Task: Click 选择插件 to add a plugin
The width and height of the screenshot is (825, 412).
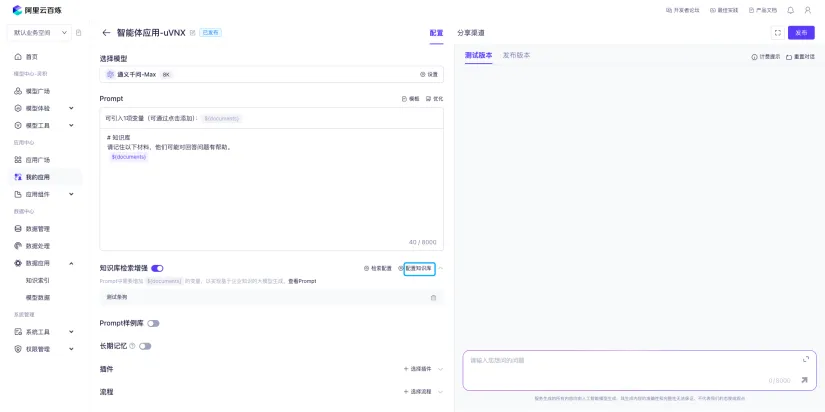Action: click(x=418, y=369)
